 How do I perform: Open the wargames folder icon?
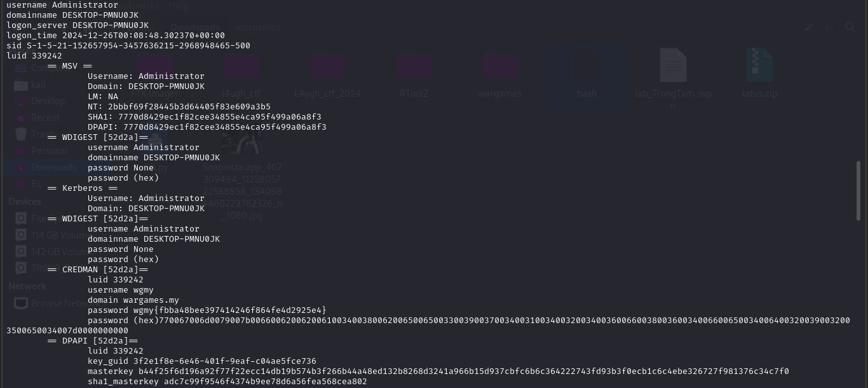500,67
